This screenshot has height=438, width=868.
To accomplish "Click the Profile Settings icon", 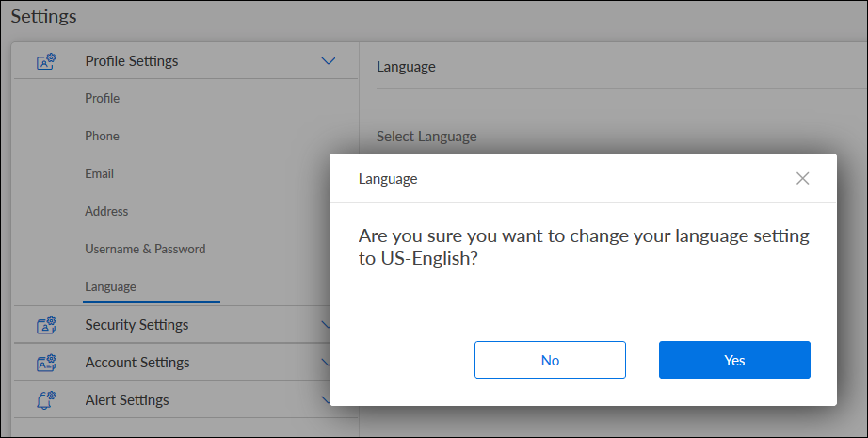I will (46, 61).
